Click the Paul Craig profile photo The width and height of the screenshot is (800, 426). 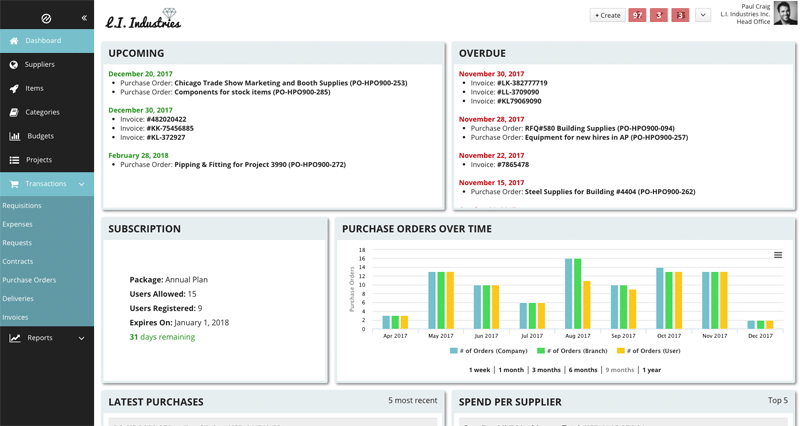(785, 13)
